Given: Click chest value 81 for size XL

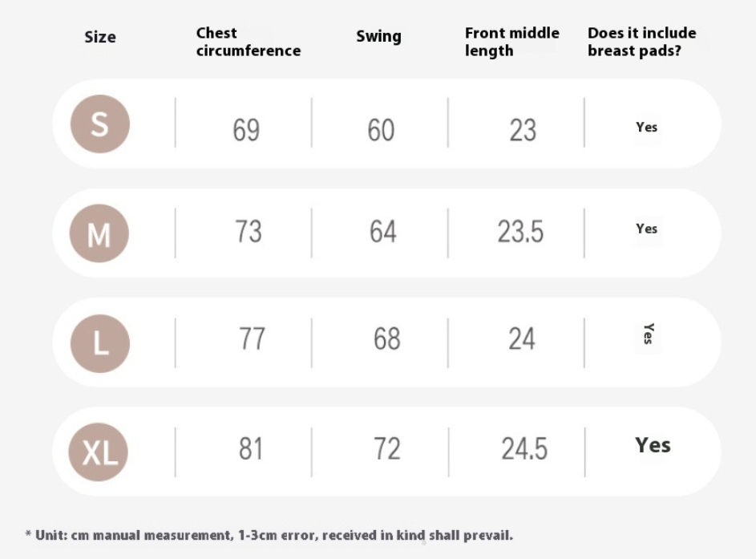Looking at the screenshot, I should [251, 448].
